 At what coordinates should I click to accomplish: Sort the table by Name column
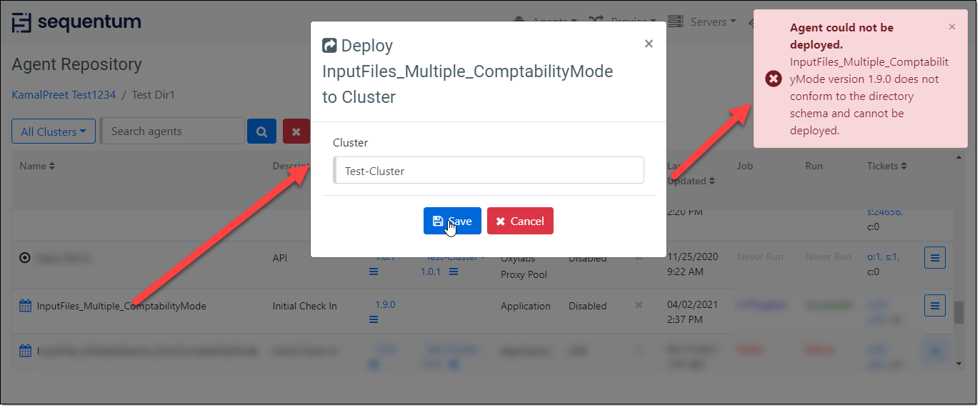(x=37, y=166)
